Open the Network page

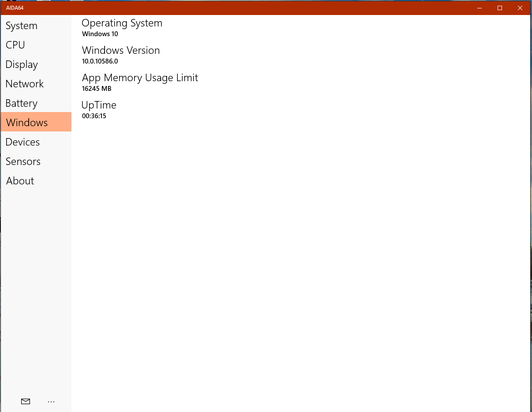(x=36, y=84)
